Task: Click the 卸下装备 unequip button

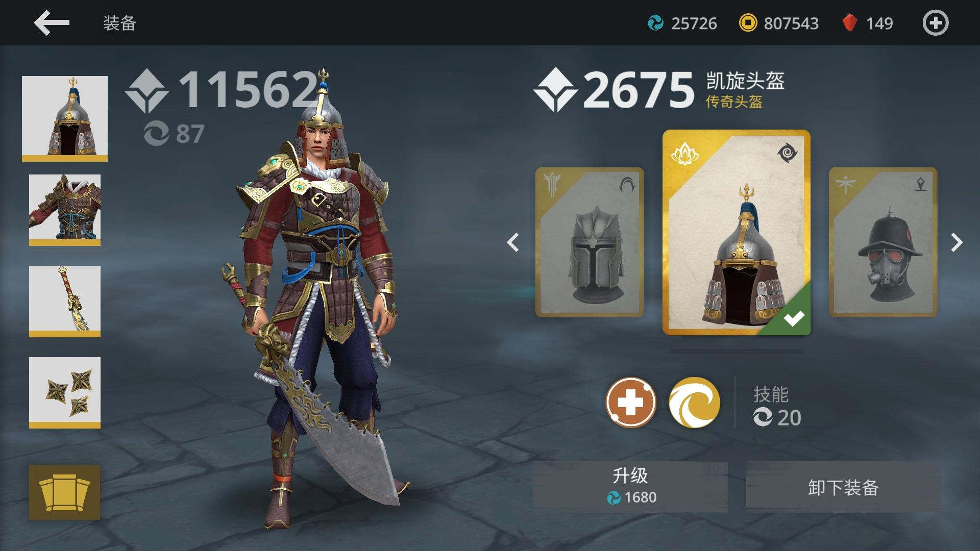Action: (843, 487)
